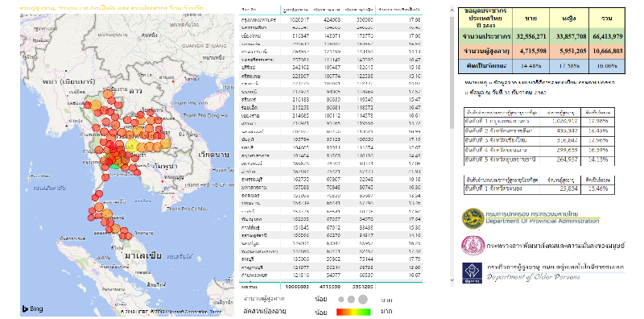644x319 pixels.
Task: Click the map label 'พม่า (เมียนมาร์)'
Action: click(68, 82)
